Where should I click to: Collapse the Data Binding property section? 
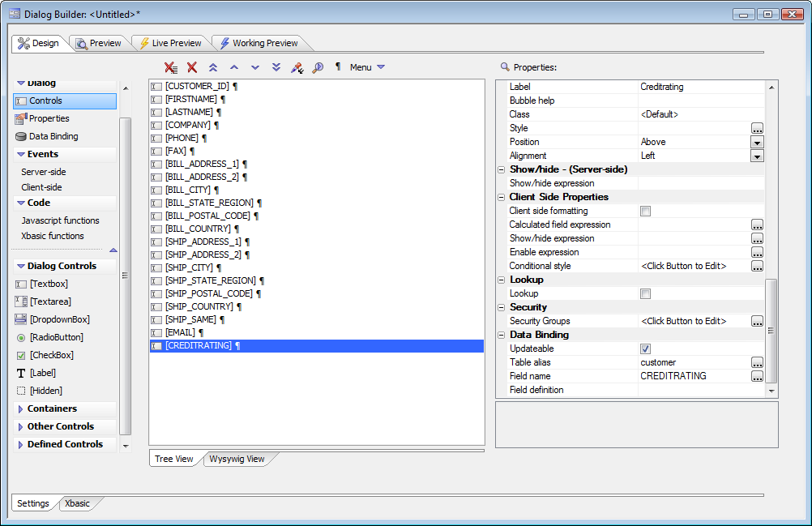(502, 335)
